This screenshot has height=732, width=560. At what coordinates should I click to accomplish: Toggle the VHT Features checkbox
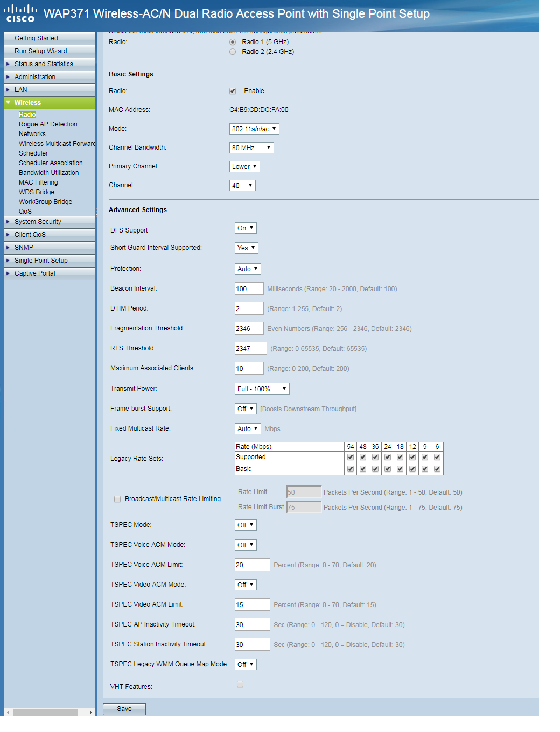point(240,684)
